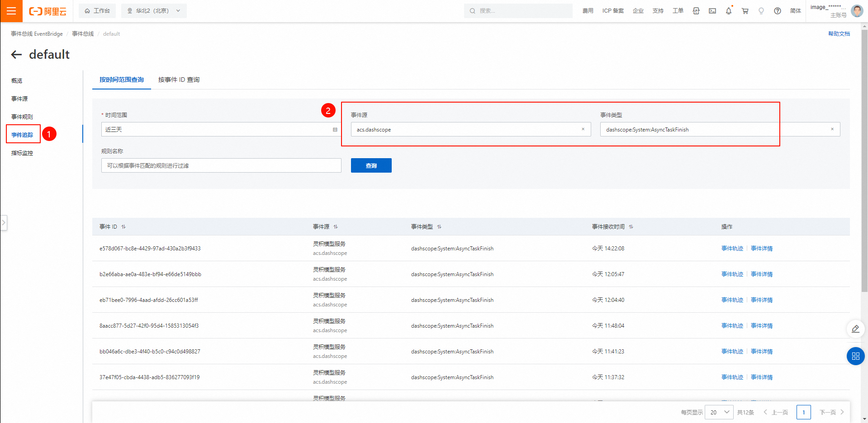
Task: Clear the AsyncTaskFinish event type selection
Action: 832,129
